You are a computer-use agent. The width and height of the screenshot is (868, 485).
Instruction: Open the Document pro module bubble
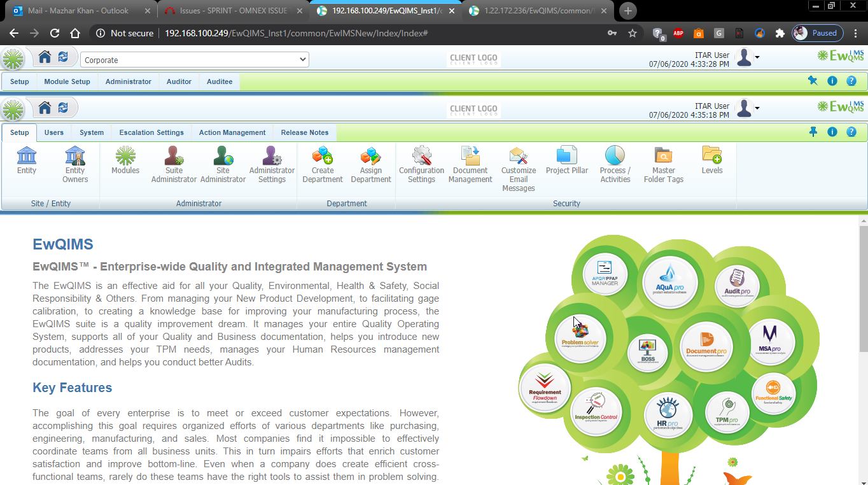706,347
